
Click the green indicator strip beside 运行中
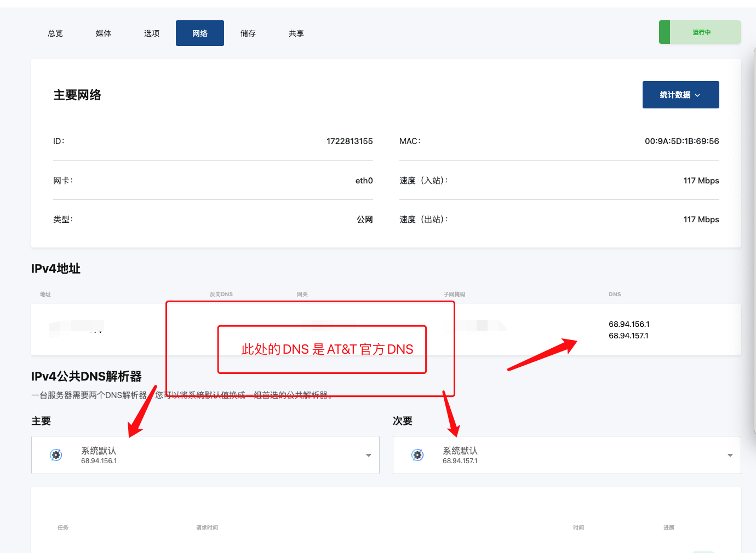(x=664, y=32)
